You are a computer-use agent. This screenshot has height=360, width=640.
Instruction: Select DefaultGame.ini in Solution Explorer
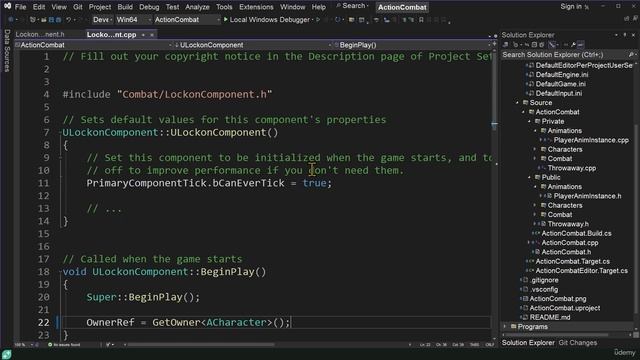point(560,84)
